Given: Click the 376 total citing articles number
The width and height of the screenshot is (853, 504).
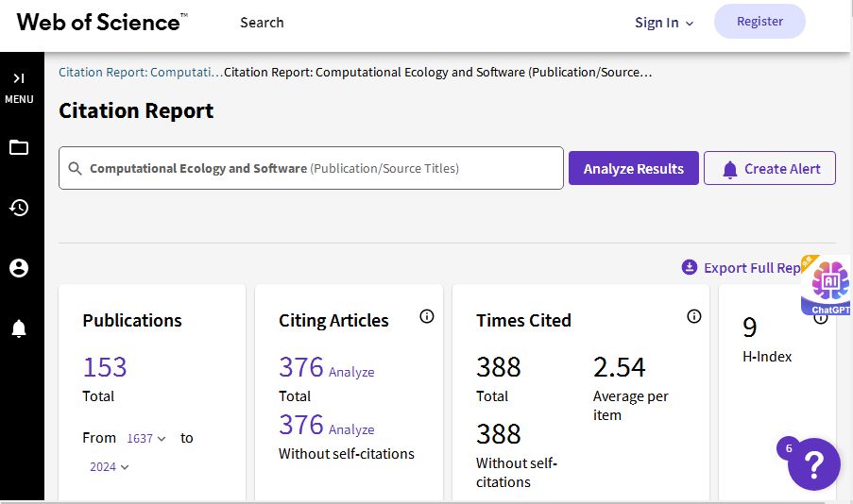Looking at the screenshot, I should 301,367.
